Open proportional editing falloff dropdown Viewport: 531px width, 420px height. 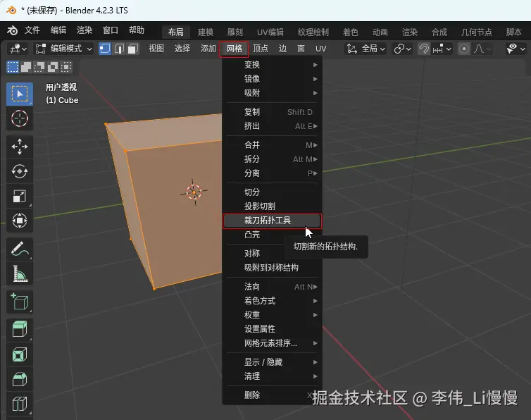click(482, 49)
